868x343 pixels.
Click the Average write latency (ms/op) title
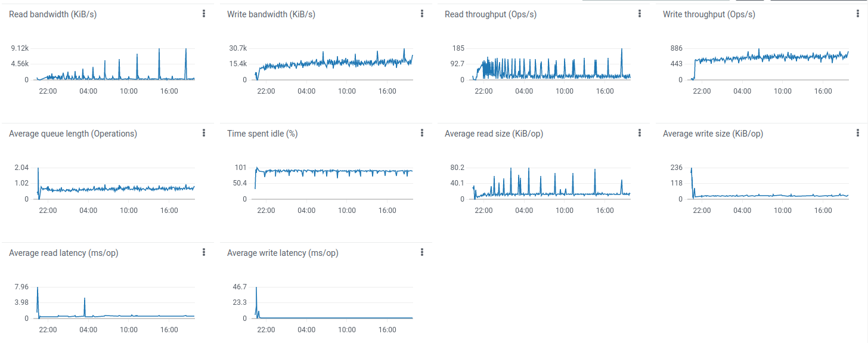pos(283,253)
